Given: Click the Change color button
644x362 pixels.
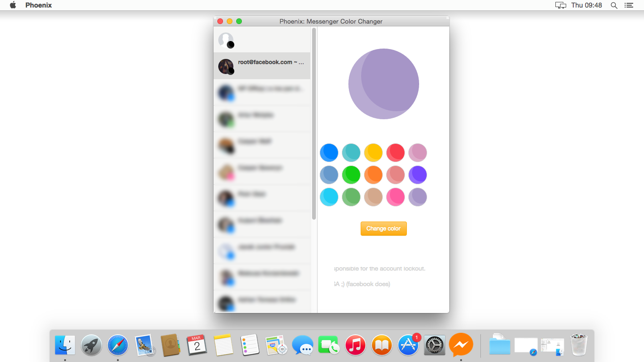Looking at the screenshot, I should (x=384, y=229).
